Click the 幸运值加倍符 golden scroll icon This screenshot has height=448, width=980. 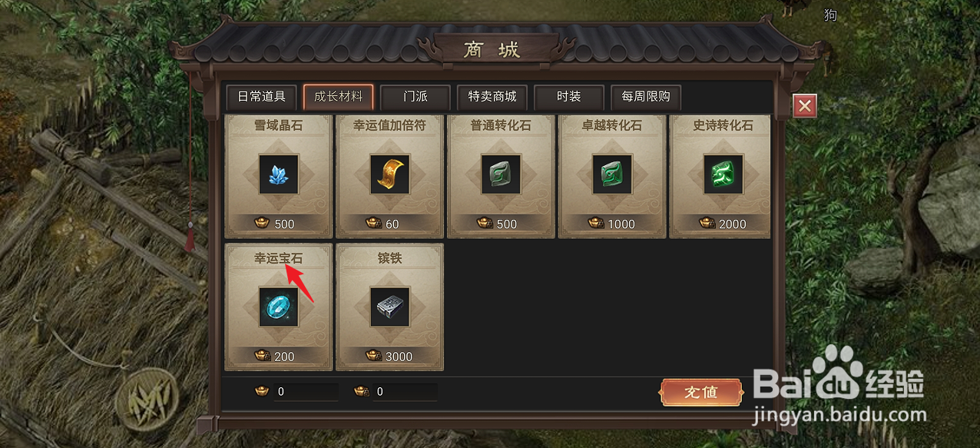(x=389, y=174)
